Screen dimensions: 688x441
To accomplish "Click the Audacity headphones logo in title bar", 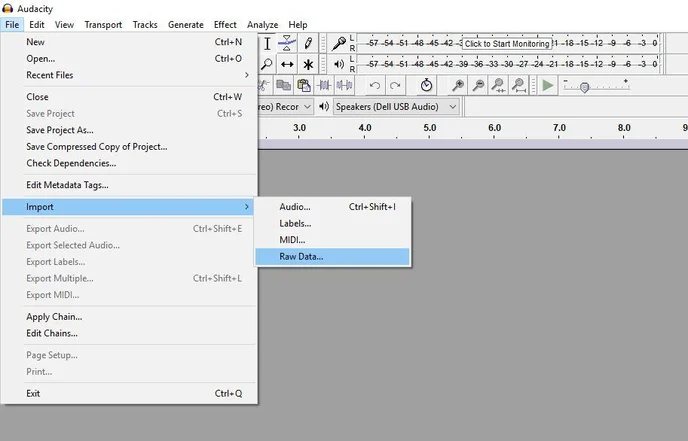I will point(7,8).
